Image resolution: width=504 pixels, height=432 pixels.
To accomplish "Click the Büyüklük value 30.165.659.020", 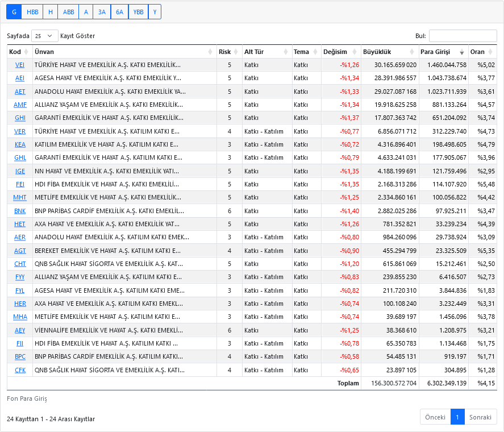I will (x=395, y=65).
